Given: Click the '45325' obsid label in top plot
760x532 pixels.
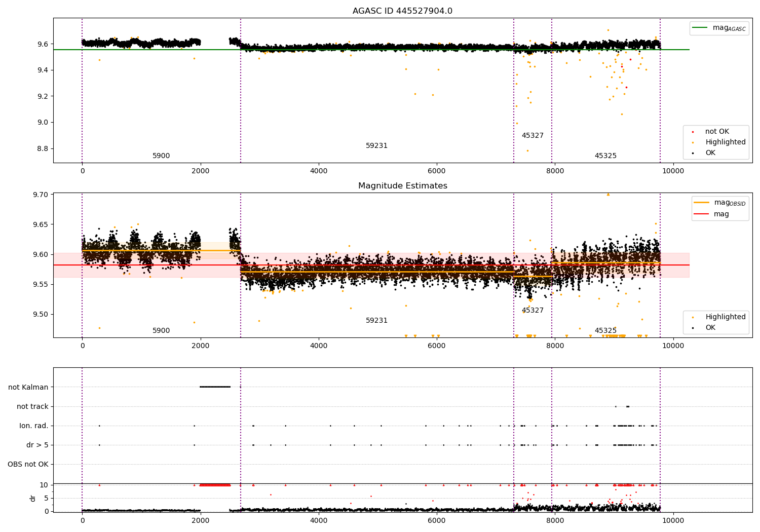Looking at the screenshot, I should [605, 156].
